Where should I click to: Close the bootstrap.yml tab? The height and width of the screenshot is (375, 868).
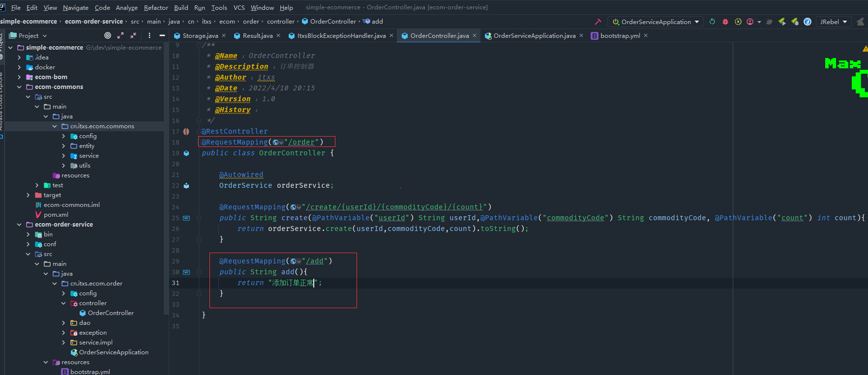tap(646, 35)
